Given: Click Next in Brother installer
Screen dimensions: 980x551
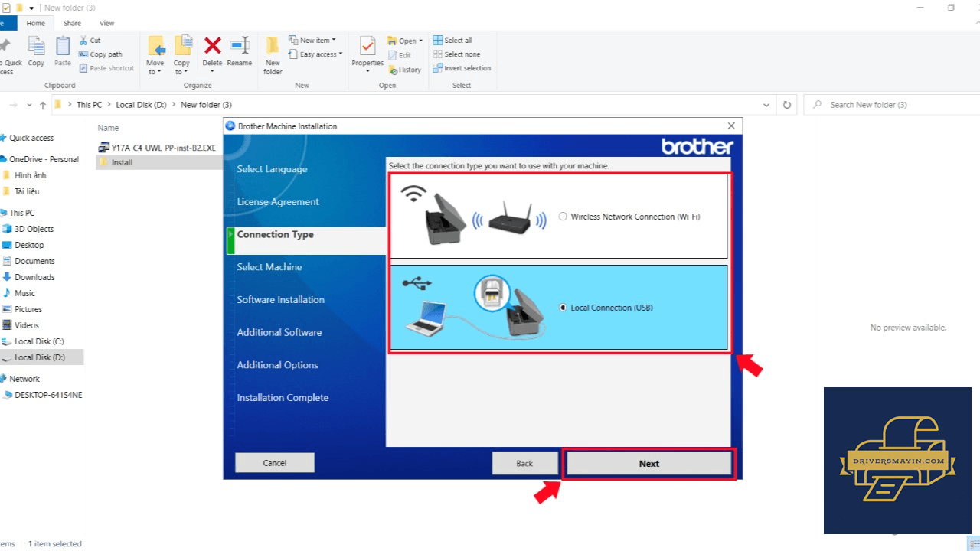Looking at the screenshot, I should (649, 464).
